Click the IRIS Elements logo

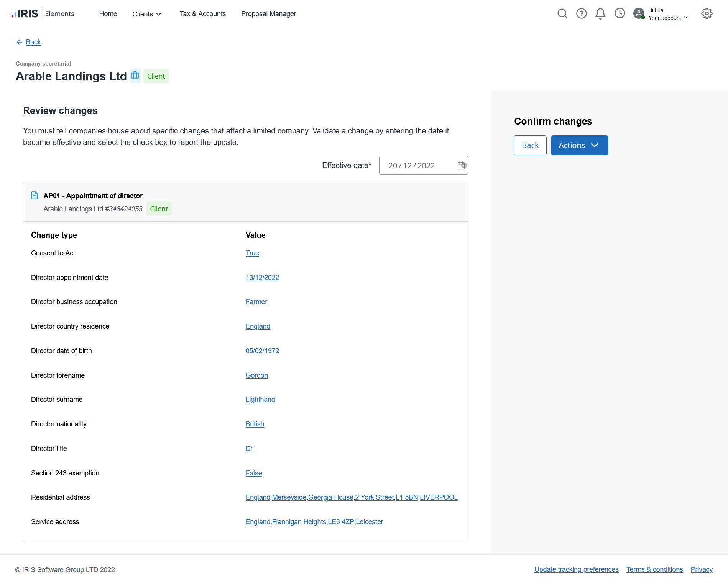click(x=43, y=14)
